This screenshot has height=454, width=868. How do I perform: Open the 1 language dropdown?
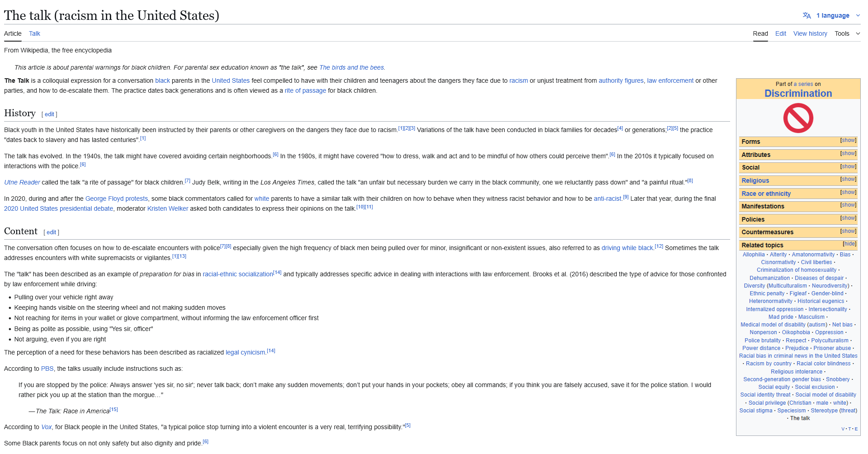[837, 15]
